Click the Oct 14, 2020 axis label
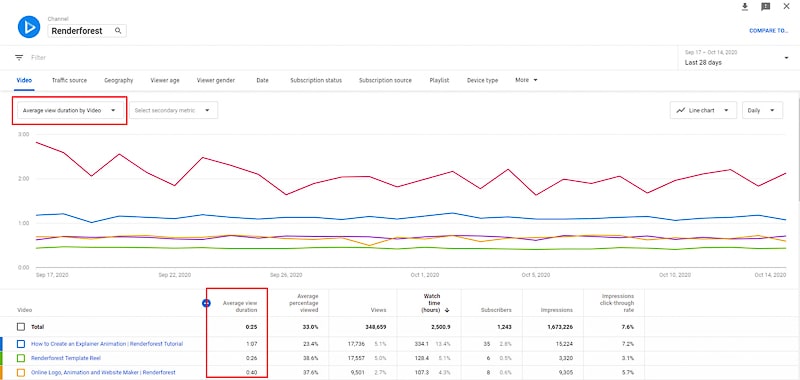 (770, 275)
